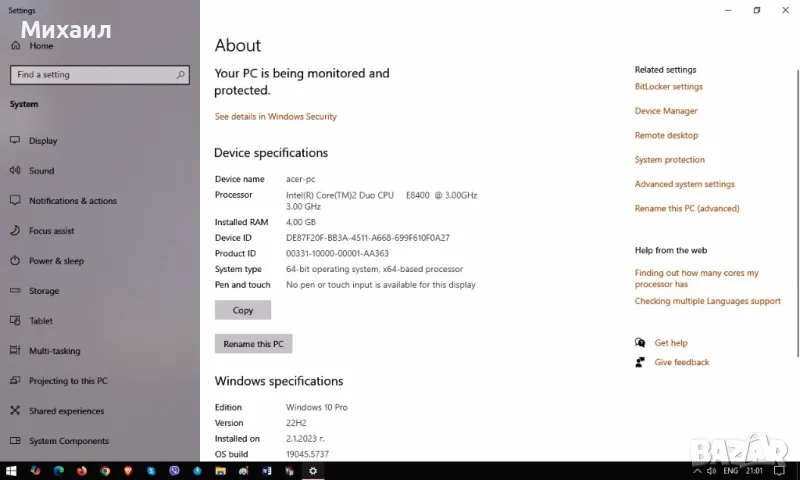
Task: Open BitLocker settings link
Action: pos(668,87)
